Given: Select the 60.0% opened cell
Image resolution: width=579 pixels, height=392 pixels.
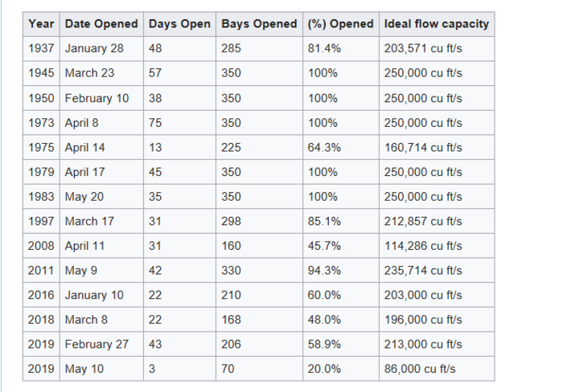Looking at the screenshot, I should 341,295.
